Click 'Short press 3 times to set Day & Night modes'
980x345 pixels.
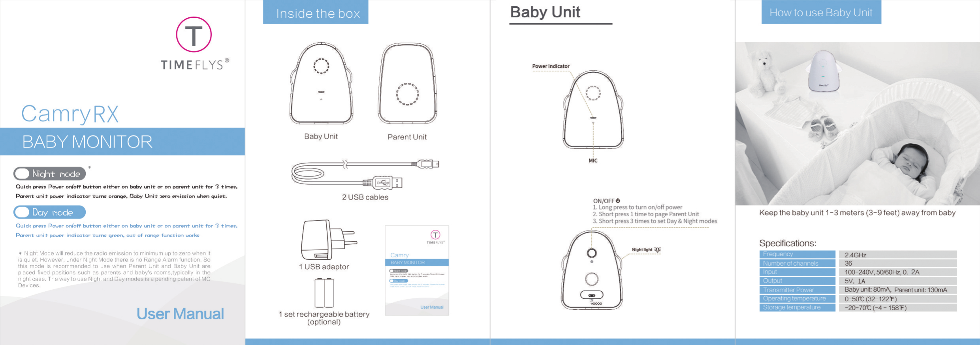[x=655, y=221]
